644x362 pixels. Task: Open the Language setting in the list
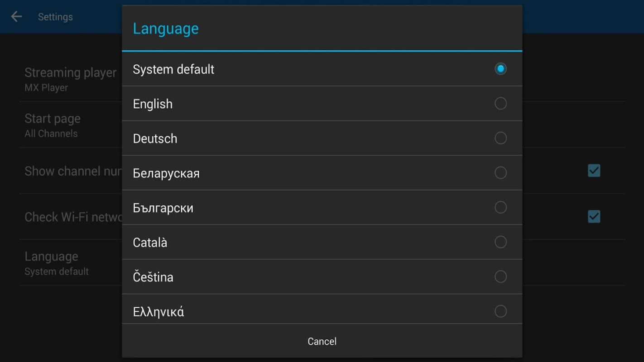coord(57,262)
